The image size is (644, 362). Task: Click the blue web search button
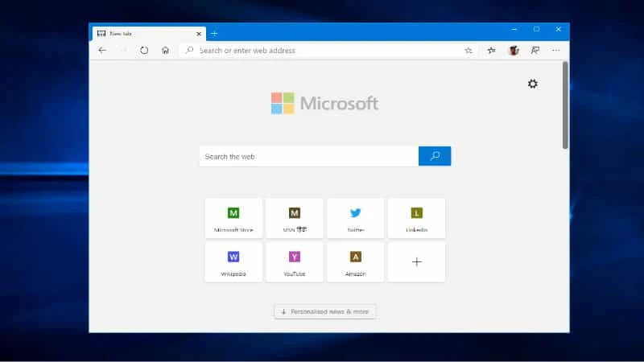435,156
